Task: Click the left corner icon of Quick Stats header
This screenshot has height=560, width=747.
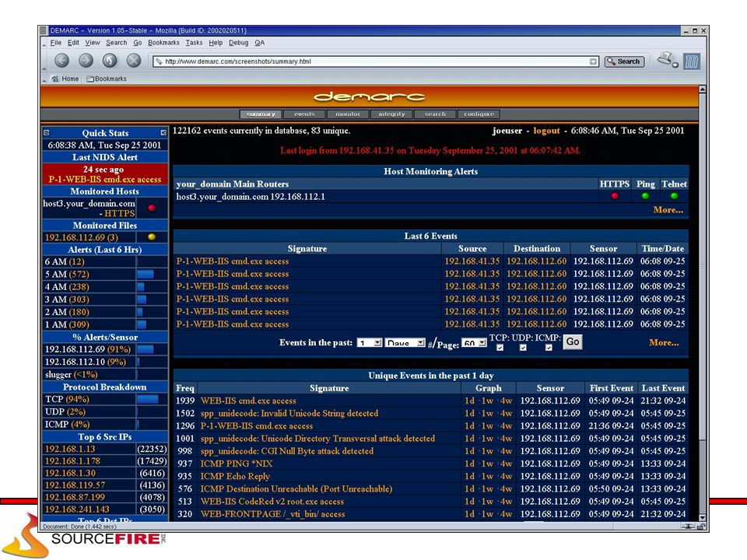Action: coord(47,133)
